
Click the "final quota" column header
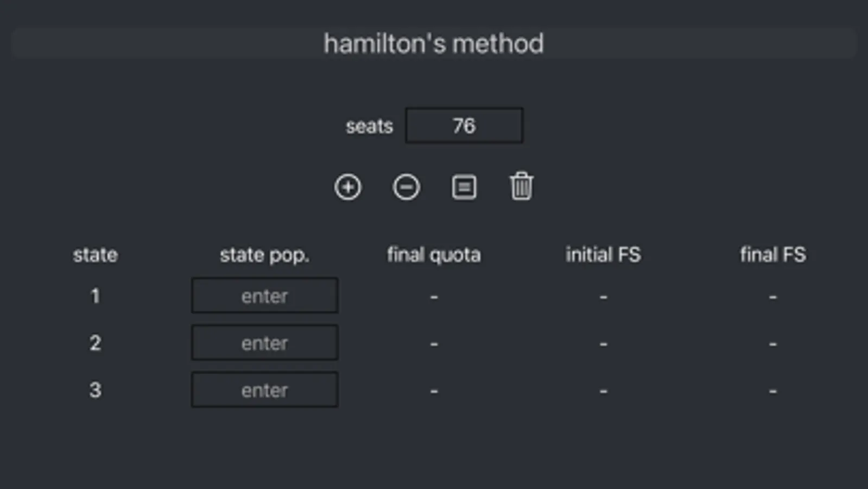click(434, 255)
